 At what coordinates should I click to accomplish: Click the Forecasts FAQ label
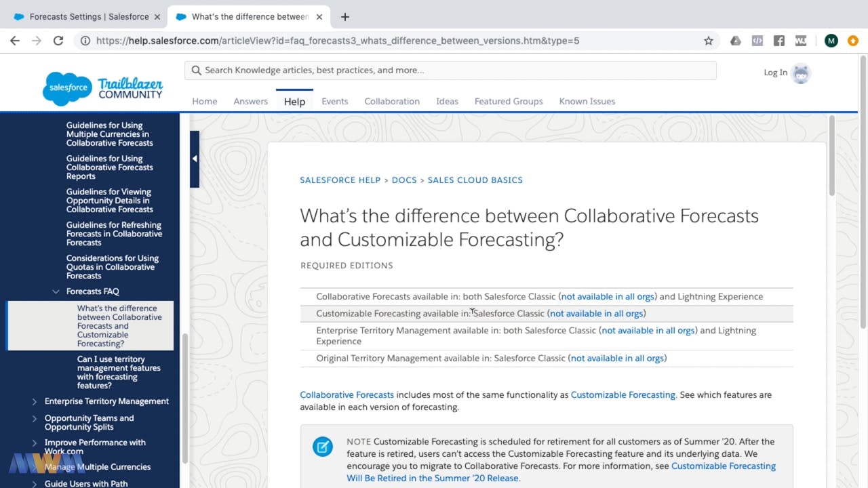click(x=92, y=291)
